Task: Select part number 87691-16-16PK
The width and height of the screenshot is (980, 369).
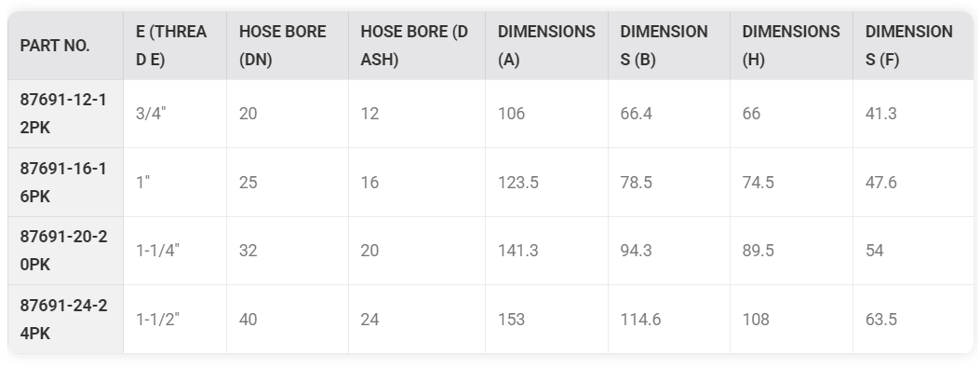Action: click(x=63, y=183)
